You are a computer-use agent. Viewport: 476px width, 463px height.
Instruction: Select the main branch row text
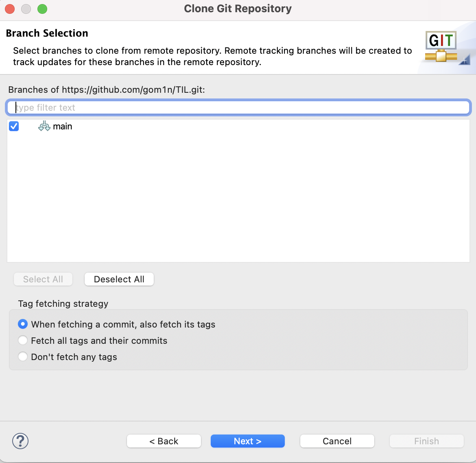coord(63,126)
